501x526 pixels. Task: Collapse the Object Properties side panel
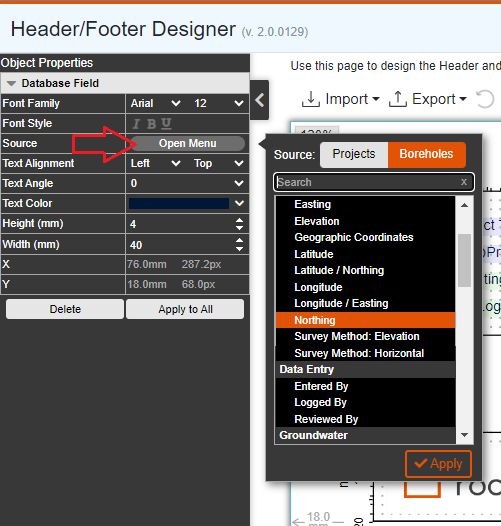click(x=259, y=100)
